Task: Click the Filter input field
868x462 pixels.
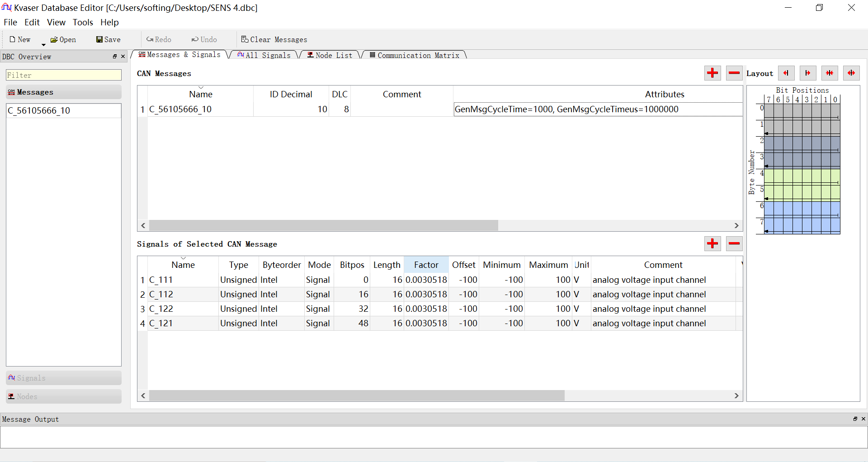Action: pos(64,75)
